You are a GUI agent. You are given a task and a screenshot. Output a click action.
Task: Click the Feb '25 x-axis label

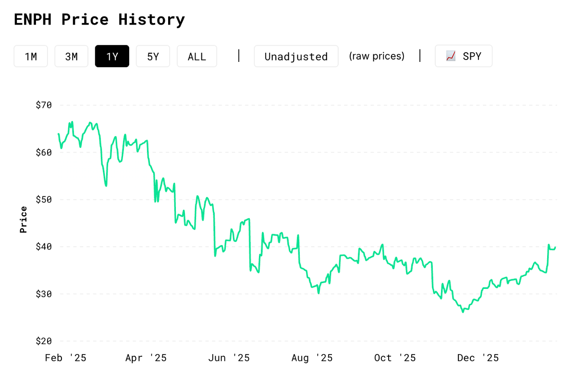[65, 358]
